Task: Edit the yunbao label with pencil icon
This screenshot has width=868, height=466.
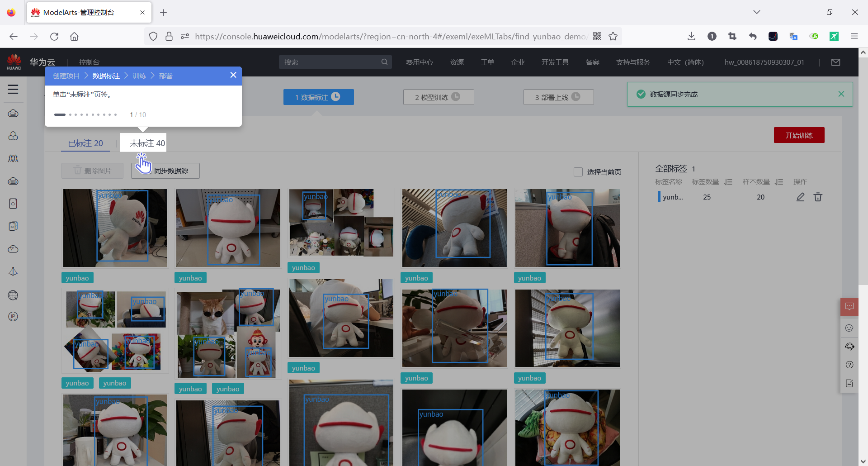Action: [800, 197]
